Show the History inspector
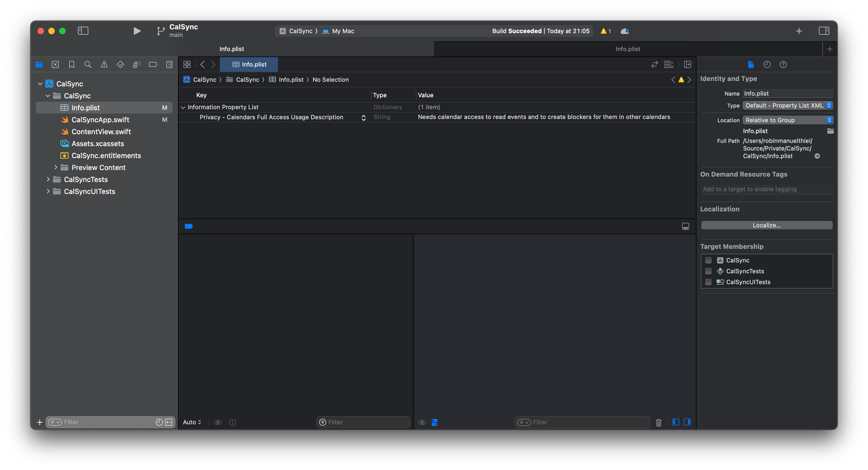 767,64
